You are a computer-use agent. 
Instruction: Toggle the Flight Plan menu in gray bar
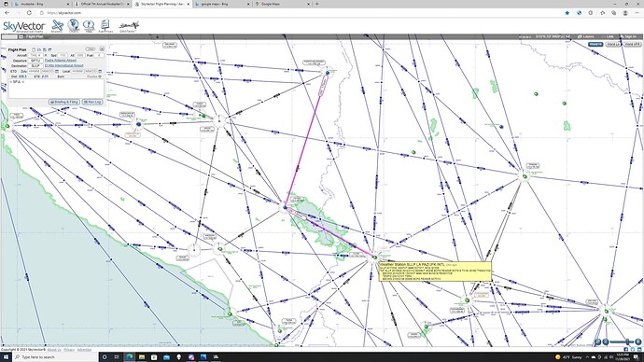coord(31,36)
